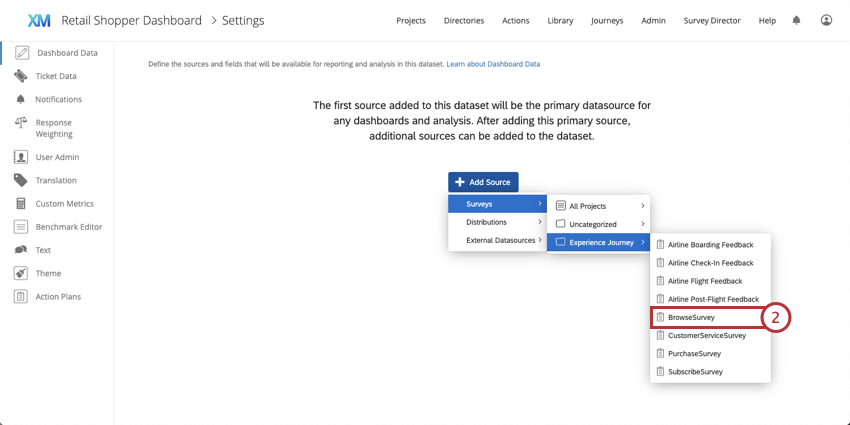The image size is (850, 425).
Task: Expand the Distributions submenu arrow
Action: tap(540, 222)
